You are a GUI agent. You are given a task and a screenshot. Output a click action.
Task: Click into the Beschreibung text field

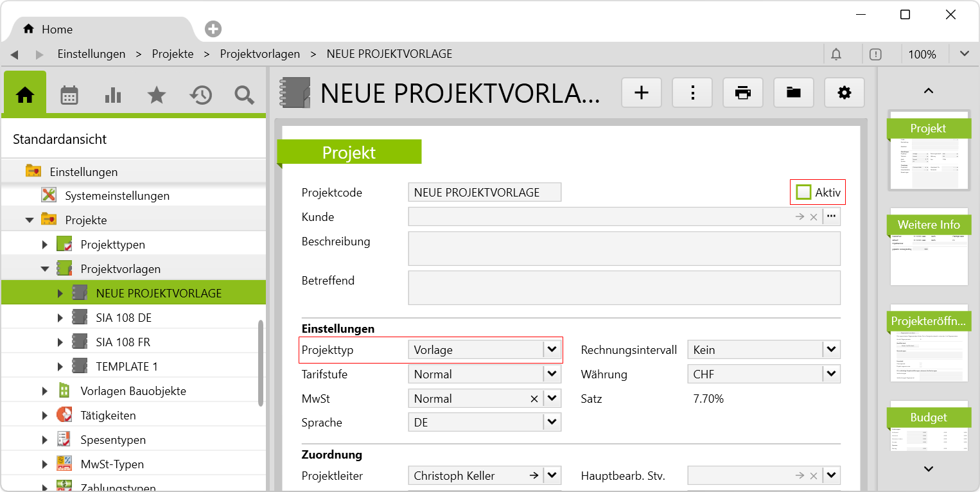[624, 248]
